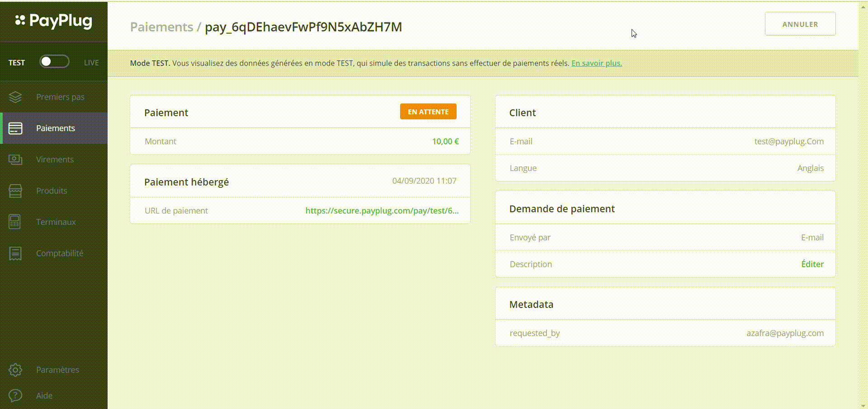The height and width of the screenshot is (409, 868).
Task: Click the Virements cash icon
Action: click(15, 159)
